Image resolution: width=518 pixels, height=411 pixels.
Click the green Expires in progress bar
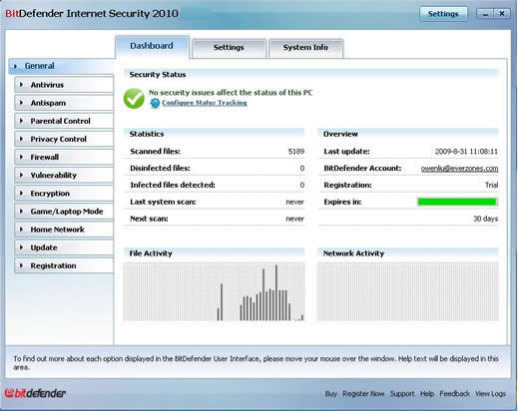tap(457, 202)
